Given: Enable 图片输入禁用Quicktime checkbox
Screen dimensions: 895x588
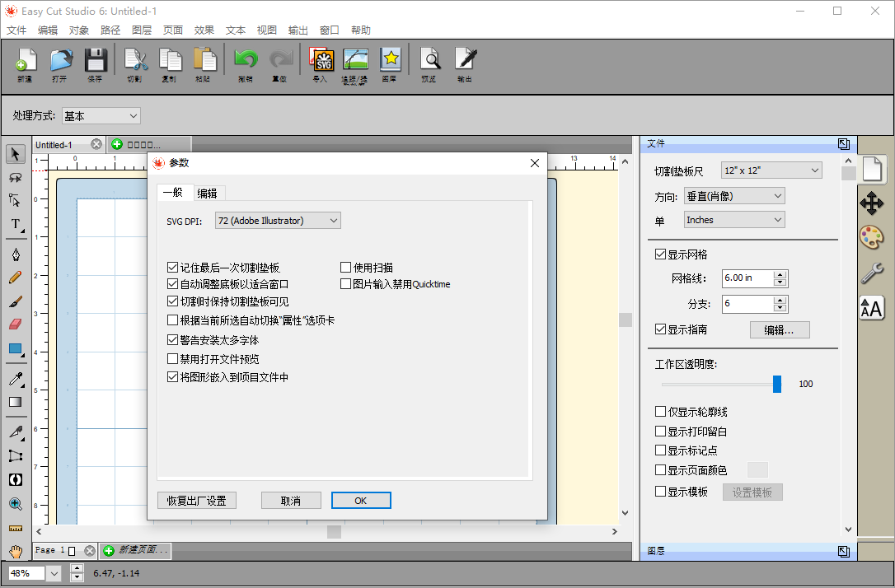Looking at the screenshot, I should [345, 283].
